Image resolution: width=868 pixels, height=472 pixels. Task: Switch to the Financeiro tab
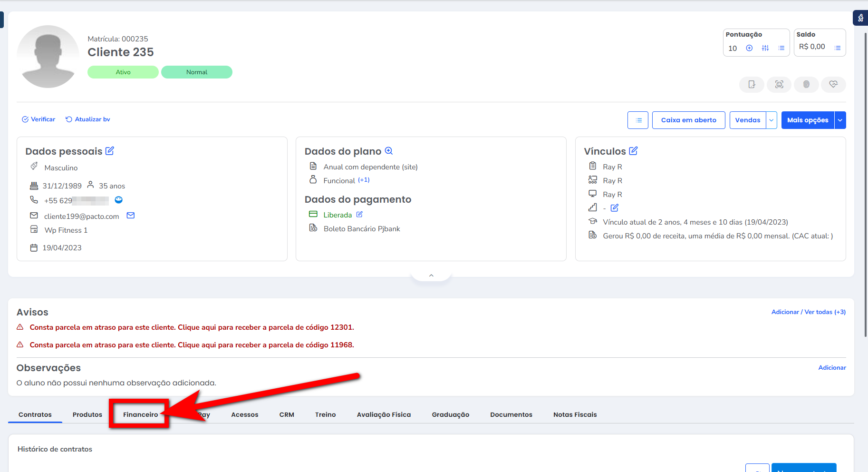[x=140, y=414]
